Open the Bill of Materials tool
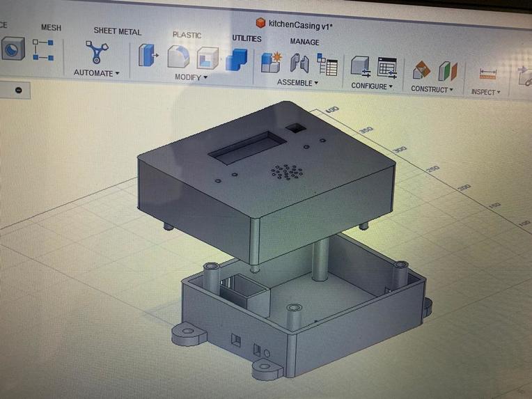 pos(327,64)
